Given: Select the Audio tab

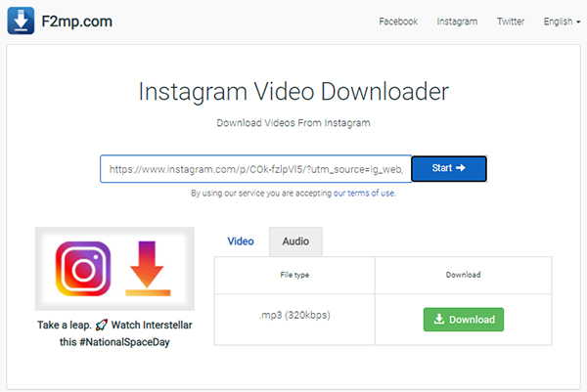Looking at the screenshot, I should (x=295, y=241).
